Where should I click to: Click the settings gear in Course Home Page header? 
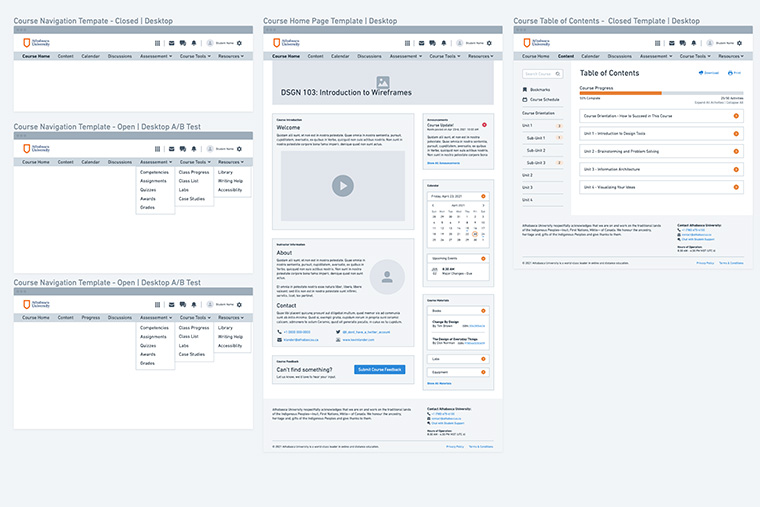click(x=489, y=43)
